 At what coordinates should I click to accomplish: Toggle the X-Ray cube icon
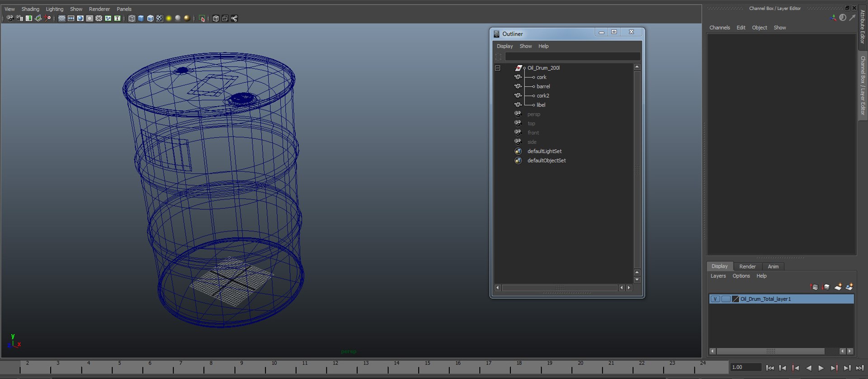[216, 18]
